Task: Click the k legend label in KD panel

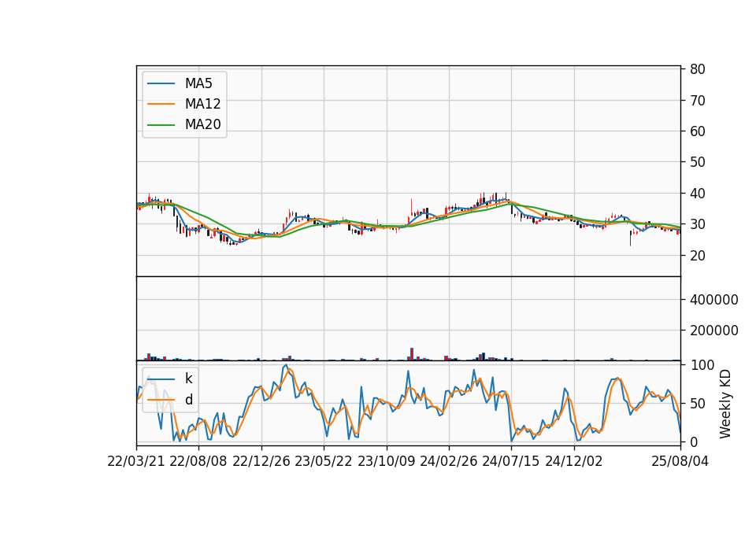Action: point(188,379)
